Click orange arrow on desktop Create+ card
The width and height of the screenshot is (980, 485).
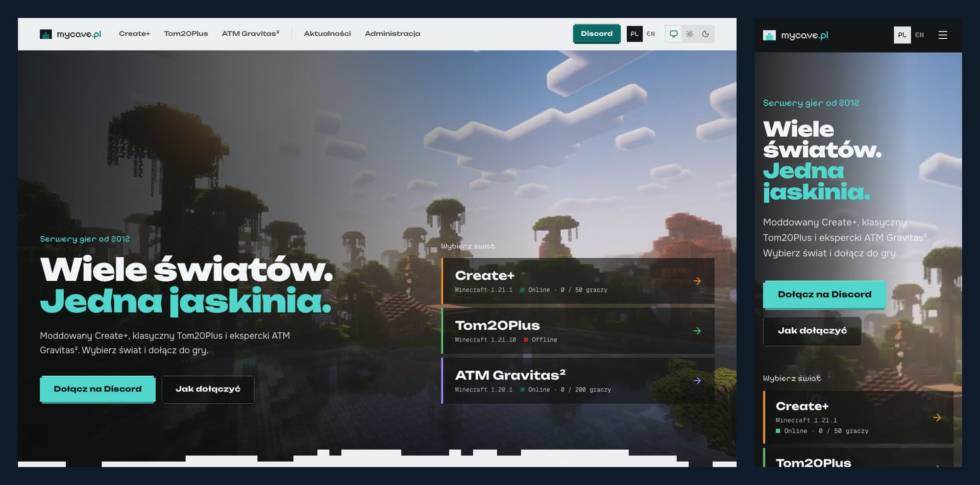point(697,281)
